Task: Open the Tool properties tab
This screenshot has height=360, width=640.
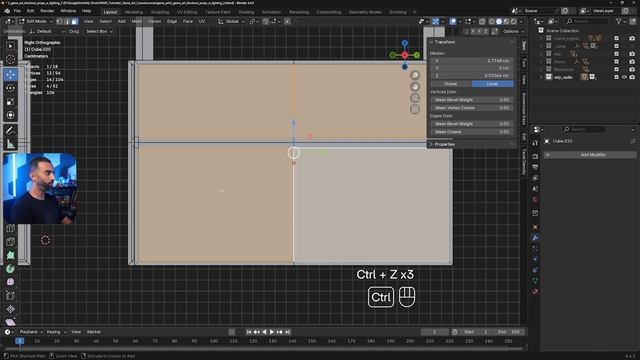Action: [x=535, y=143]
